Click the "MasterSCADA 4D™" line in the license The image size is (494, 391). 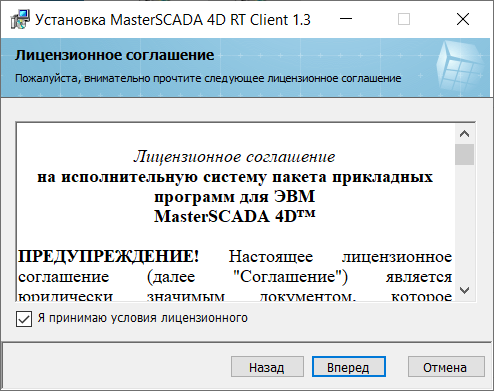(x=234, y=216)
